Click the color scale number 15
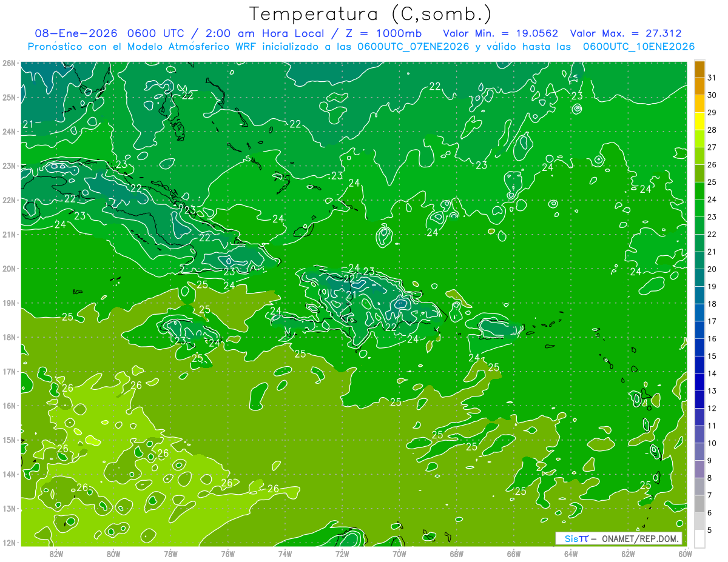Screen dimensions: 728x562 coord(712,356)
